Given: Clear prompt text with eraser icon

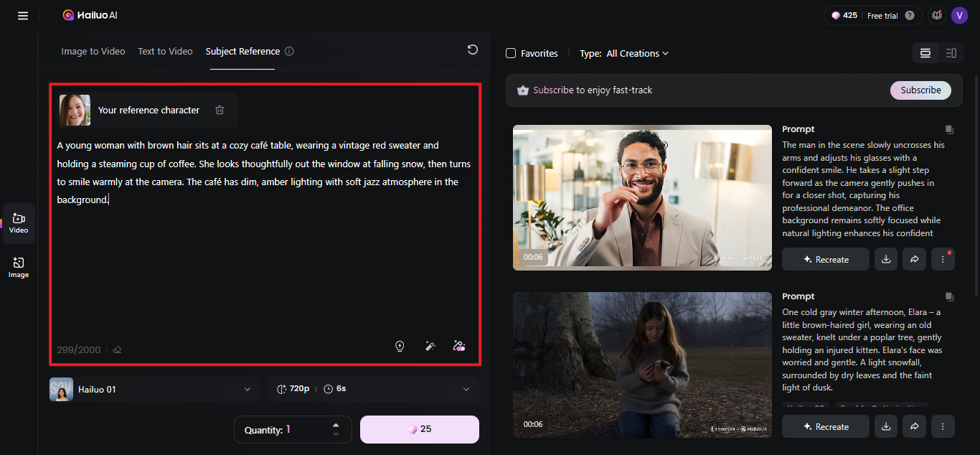Looking at the screenshot, I should (117, 350).
